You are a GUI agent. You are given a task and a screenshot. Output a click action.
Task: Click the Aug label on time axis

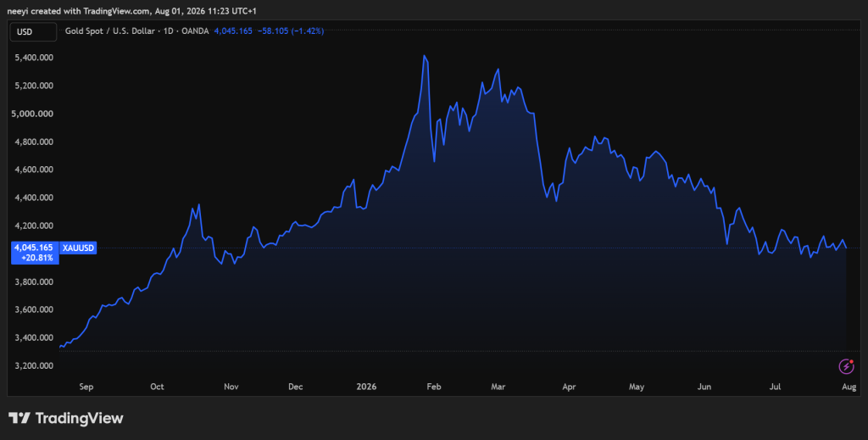[849, 387]
